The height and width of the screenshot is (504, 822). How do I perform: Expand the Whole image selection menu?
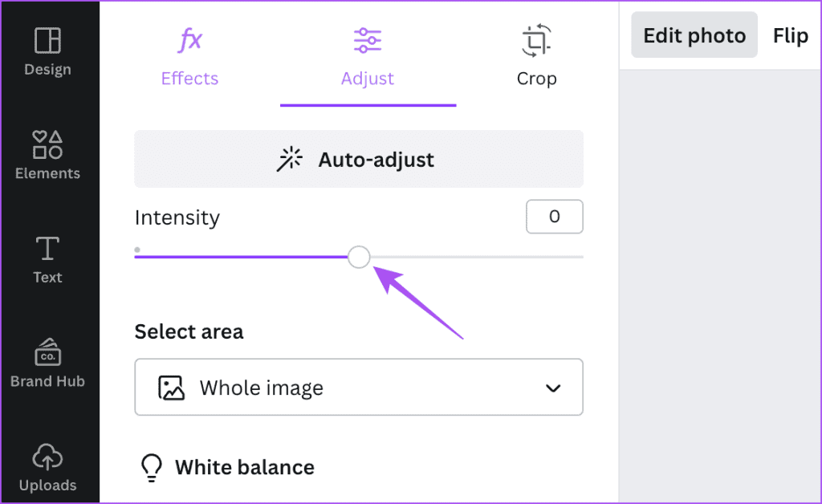click(359, 388)
